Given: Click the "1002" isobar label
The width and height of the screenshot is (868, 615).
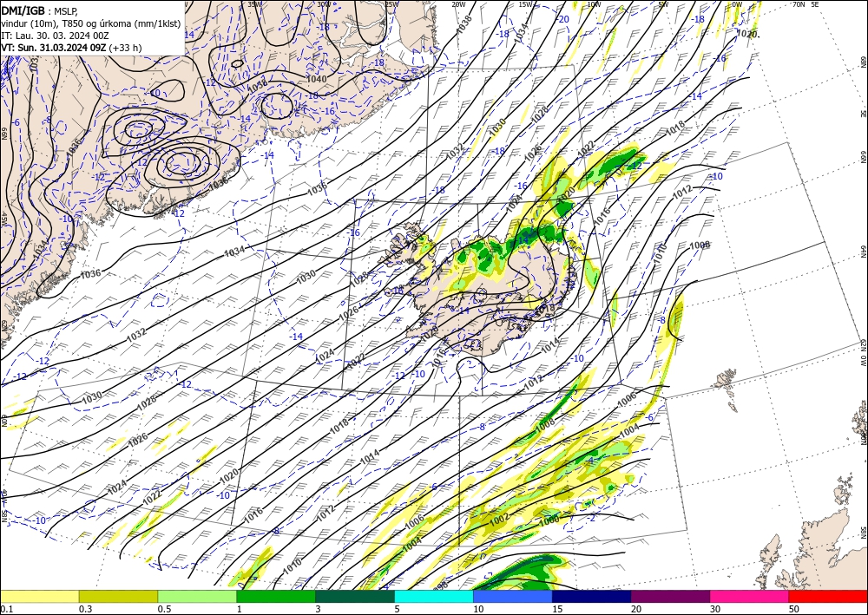Looking at the screenshot, I should 499,520.
